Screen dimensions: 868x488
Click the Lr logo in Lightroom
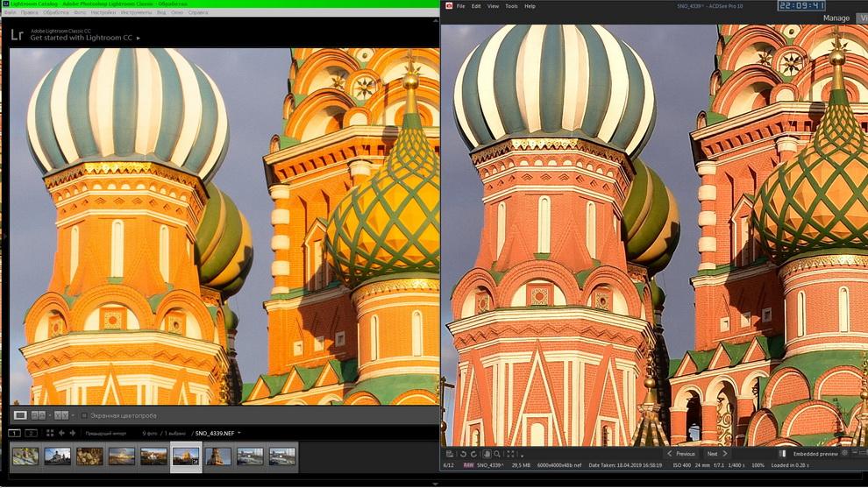17,35
